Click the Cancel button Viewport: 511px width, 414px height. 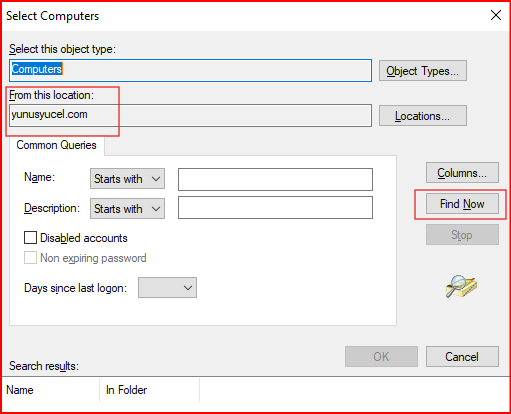[x=462, y=357]
